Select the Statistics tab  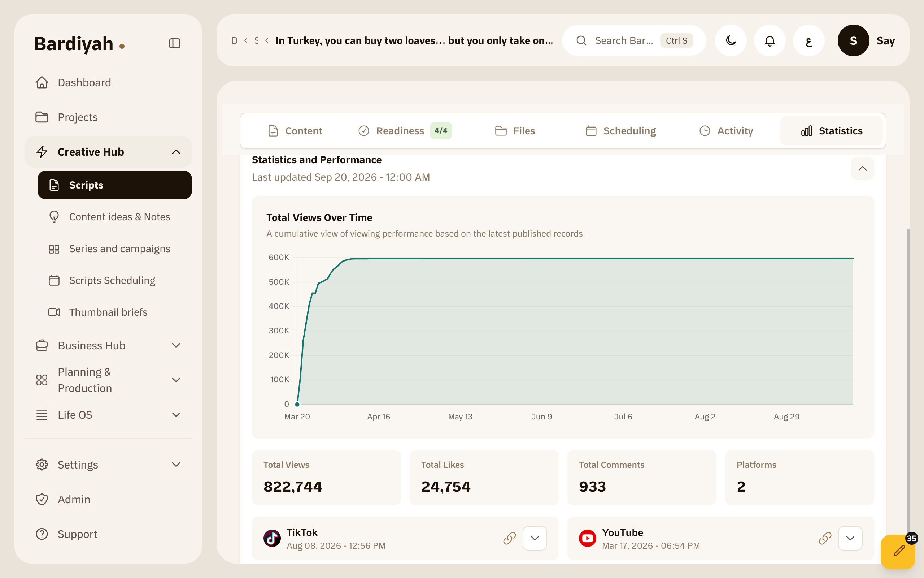click(x=832, y=131)
